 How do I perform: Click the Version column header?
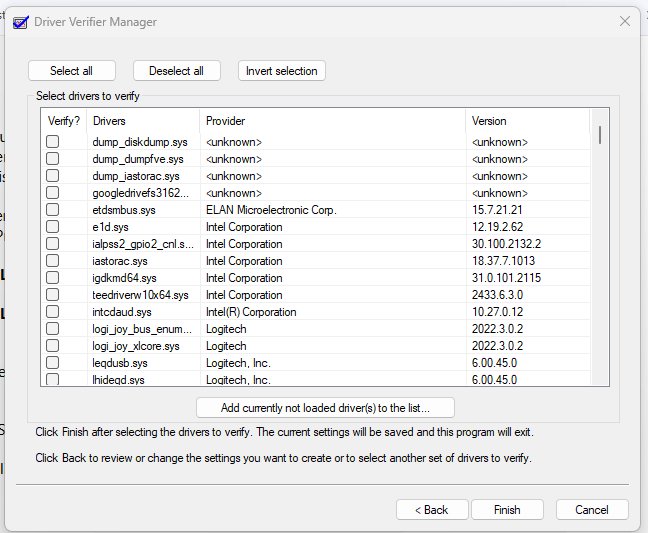528,121
